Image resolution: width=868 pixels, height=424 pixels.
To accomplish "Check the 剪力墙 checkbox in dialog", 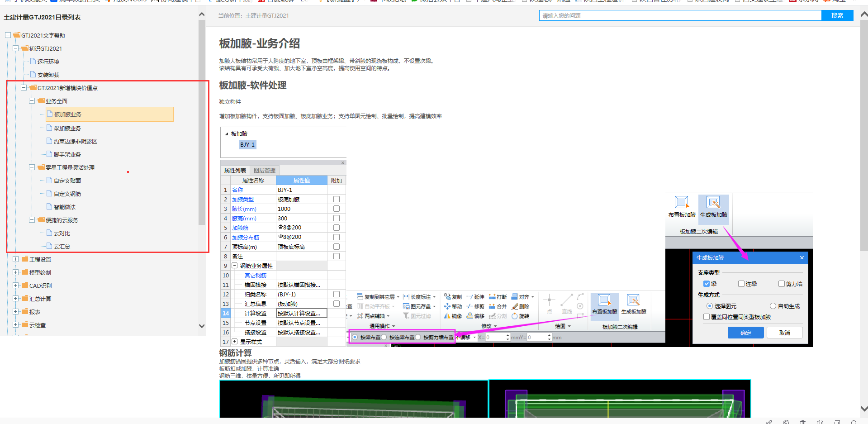I will click(x=781, y=284).
